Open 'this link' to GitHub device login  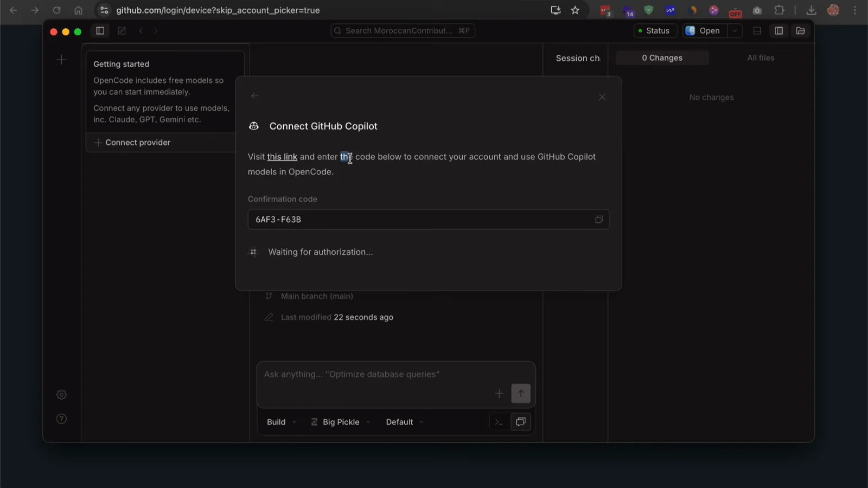click(x=282, y=157)
